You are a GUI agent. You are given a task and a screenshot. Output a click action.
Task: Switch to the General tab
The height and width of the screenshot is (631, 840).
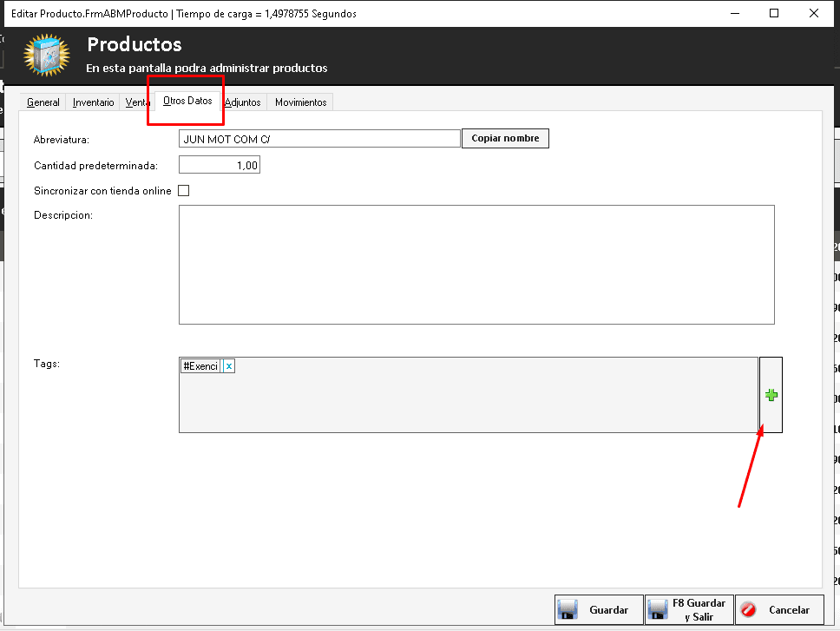pos(43,102)
